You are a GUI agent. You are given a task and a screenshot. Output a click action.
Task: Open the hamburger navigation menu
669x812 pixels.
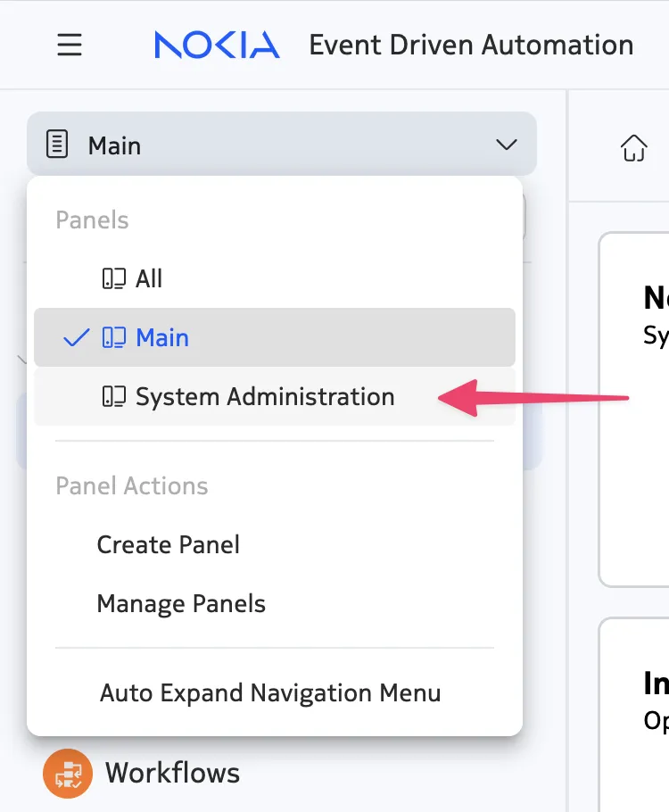[x=70, y=45]
